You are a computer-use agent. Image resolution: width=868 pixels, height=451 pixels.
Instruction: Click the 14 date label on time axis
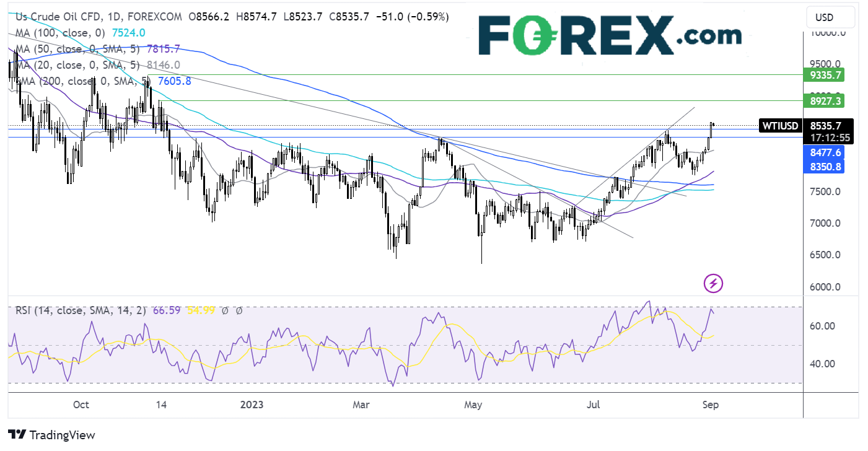(x=162, y=405)
